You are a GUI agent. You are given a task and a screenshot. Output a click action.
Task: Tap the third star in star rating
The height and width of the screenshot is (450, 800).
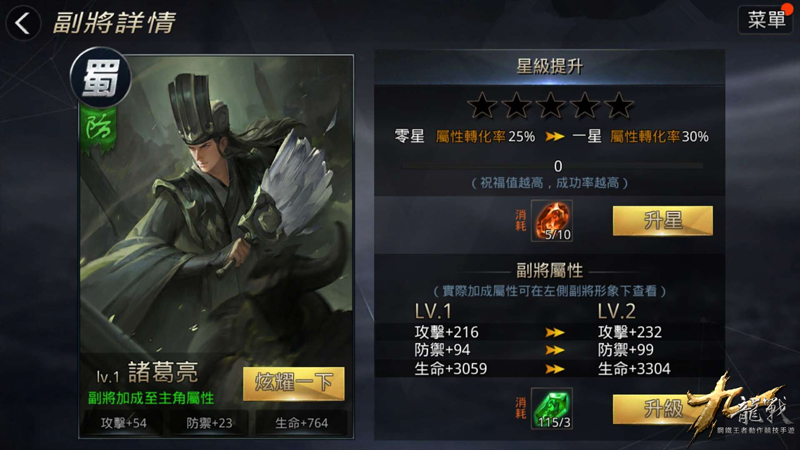click(551, 106)
